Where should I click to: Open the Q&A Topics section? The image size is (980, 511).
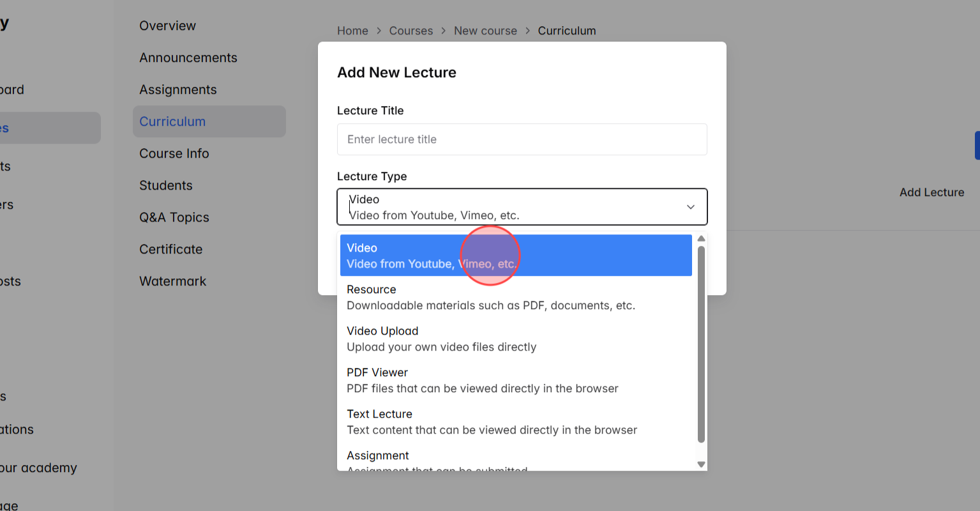[x=174, y=217]
